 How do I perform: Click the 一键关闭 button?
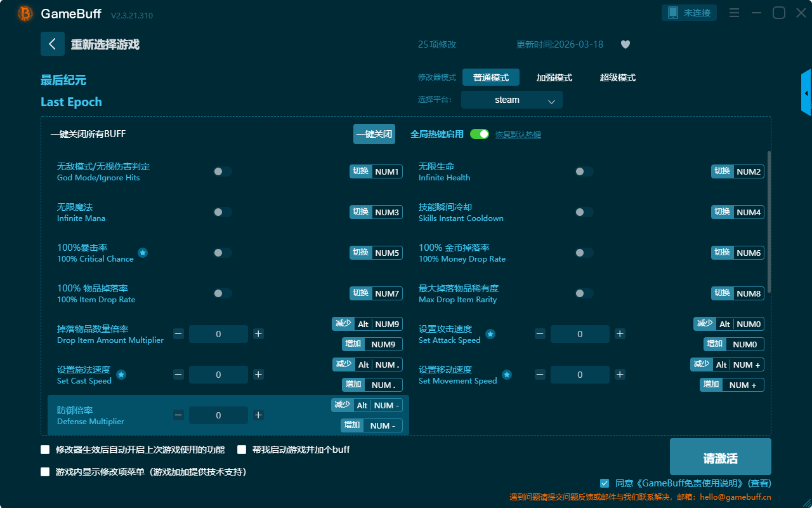[x=374, y=134]
